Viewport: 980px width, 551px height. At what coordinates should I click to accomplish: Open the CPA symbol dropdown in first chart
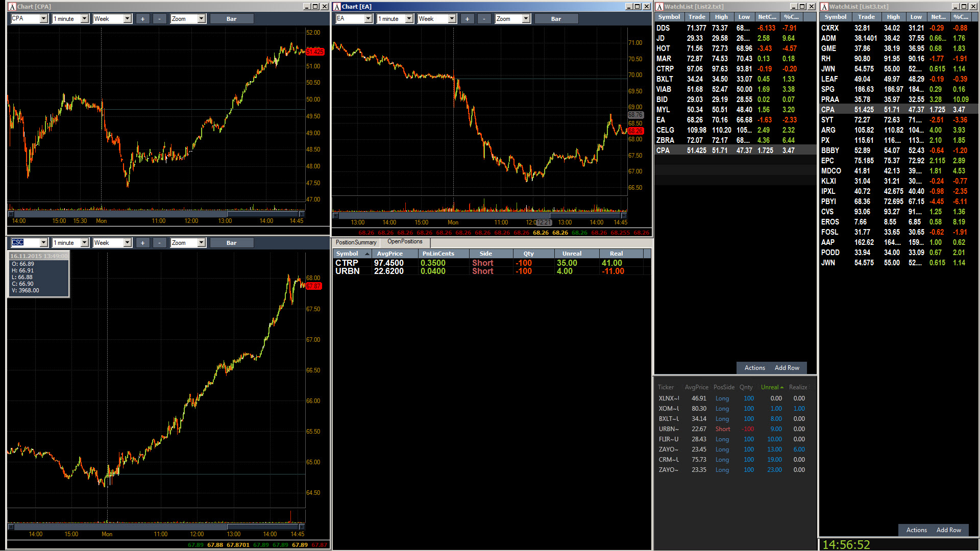tap(43, 19)
